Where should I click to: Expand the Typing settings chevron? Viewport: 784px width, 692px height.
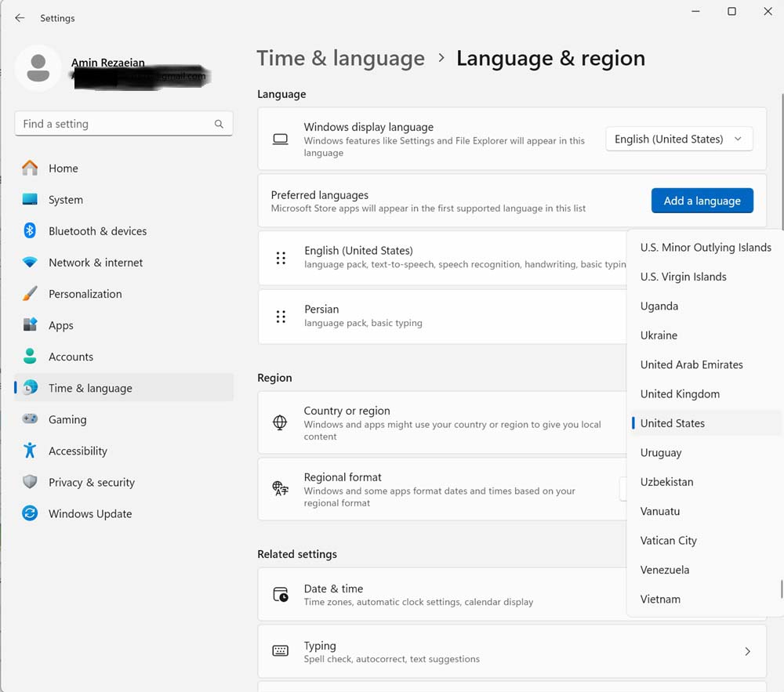pos(747,651)
